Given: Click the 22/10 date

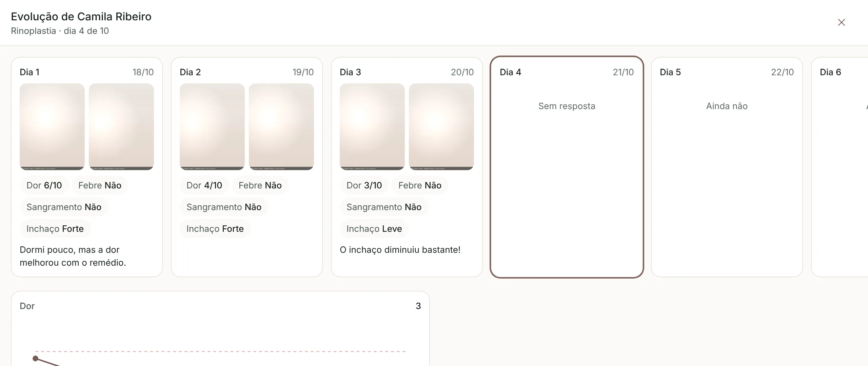Looking at the screenshot, I should tap(783, 72).
